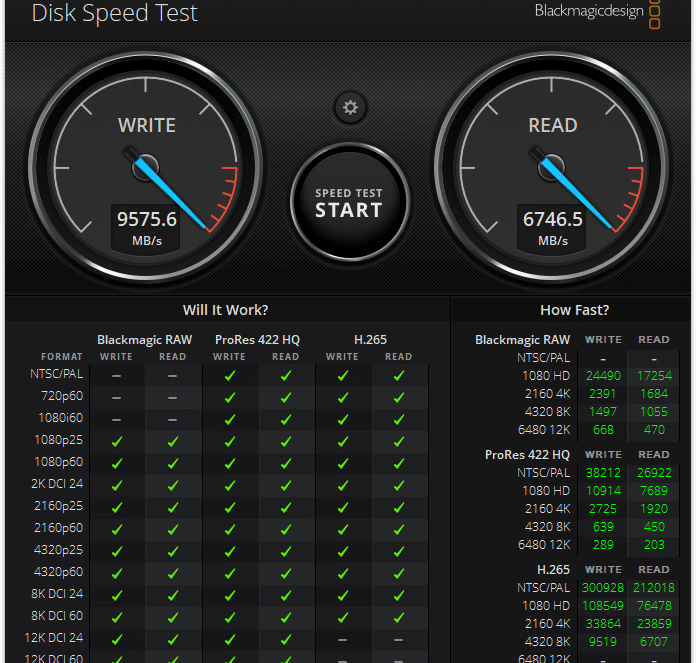696x663 pixels.
Task: Click the 1080p25 format row label
Action: point(59,440)
